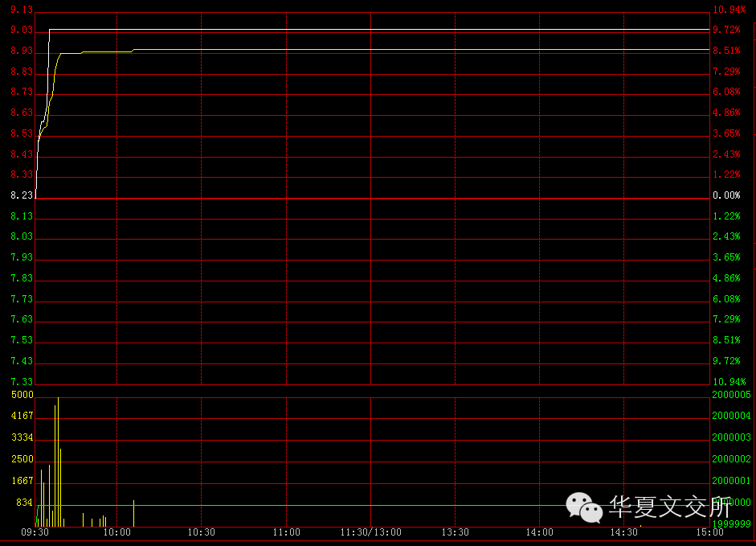Click the 7.73 price value

tap(22, 299)
